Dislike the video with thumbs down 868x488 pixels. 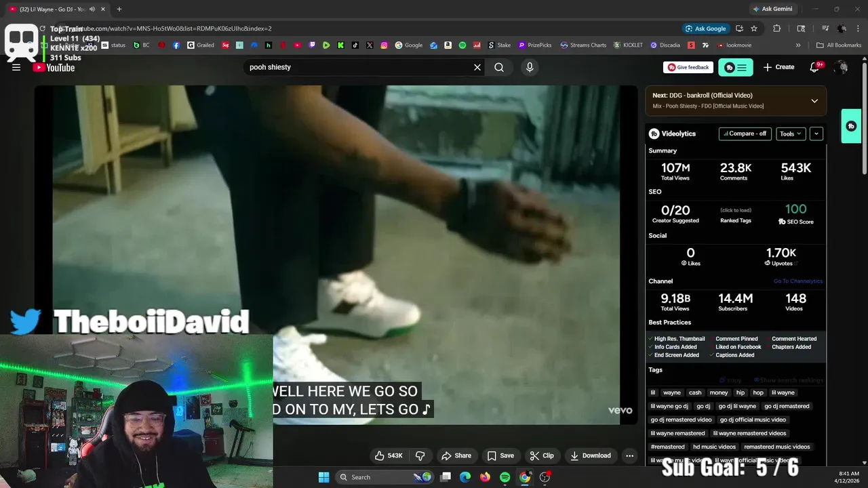(420, 455)
